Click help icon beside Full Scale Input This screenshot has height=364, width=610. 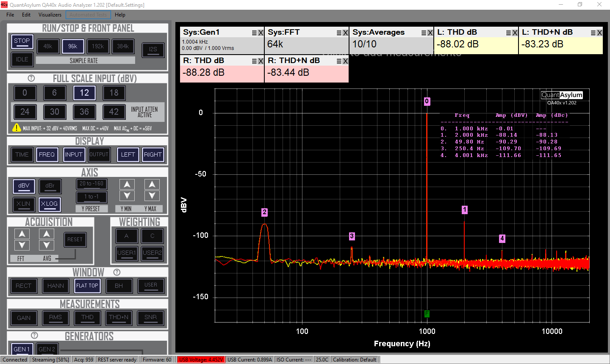[31, 78]
